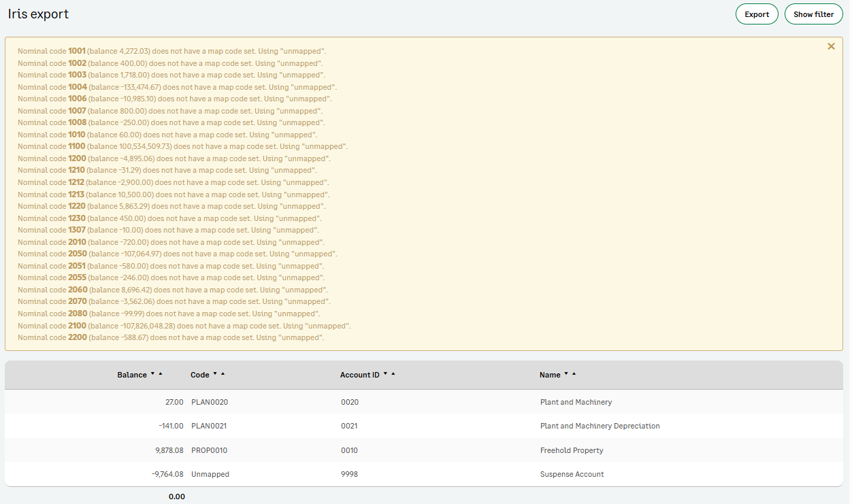This screenshot has height=504, width=852.
Task: Click the Balance column header
Action: coord(132,375)
